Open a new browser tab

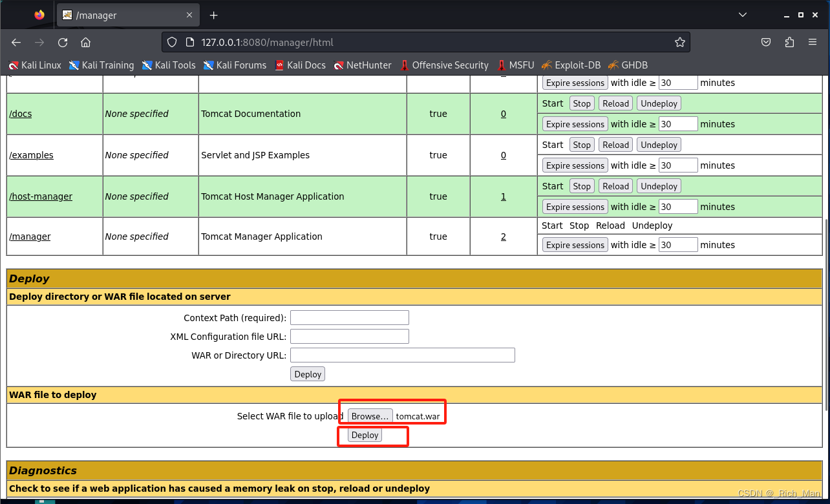click(213, 15)
